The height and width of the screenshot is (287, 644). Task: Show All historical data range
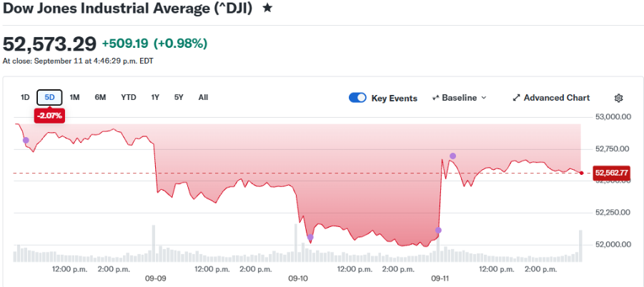pyautogui.click(x=203, y=98)
